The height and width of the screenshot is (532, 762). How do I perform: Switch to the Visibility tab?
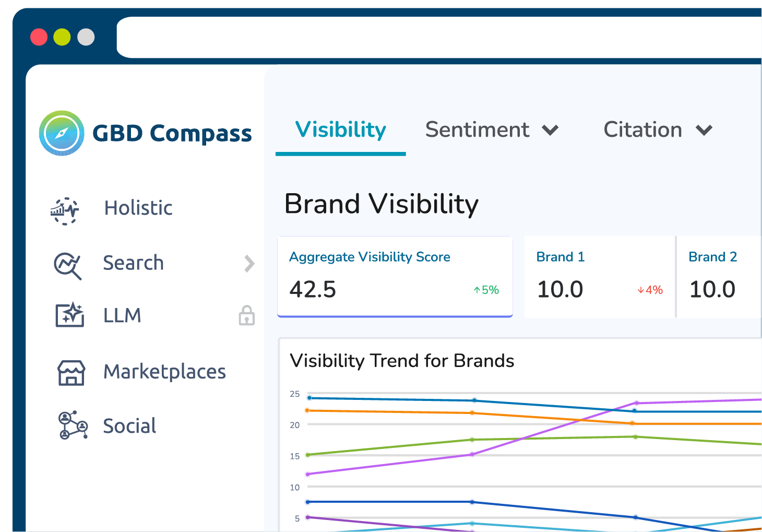pos(340,130)
